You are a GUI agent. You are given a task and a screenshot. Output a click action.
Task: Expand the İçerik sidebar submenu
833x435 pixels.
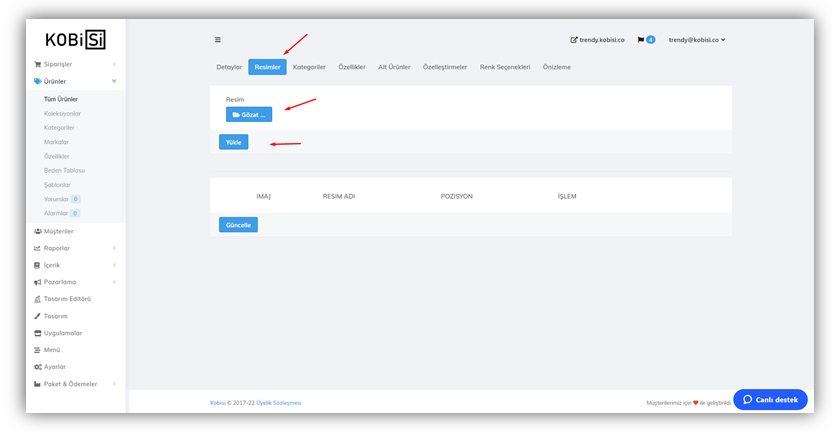[x=114, y=265]
